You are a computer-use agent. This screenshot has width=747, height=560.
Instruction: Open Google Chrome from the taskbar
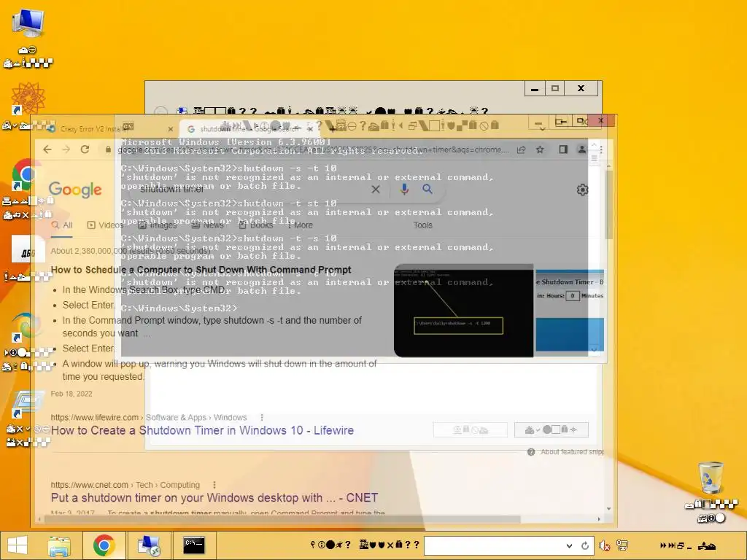(x=104, y=545)
